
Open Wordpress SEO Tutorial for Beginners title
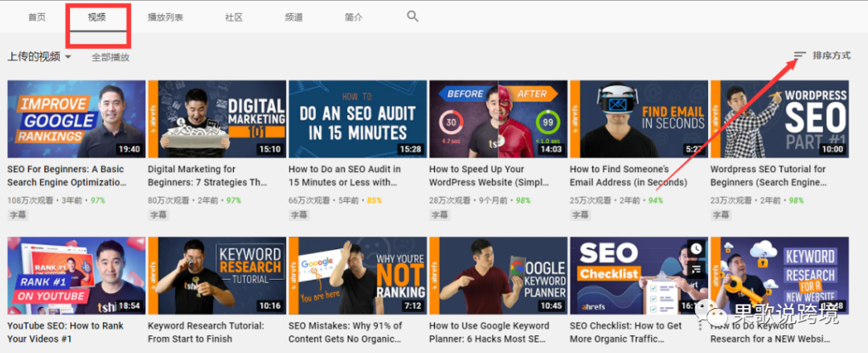[x=768, y=175]
